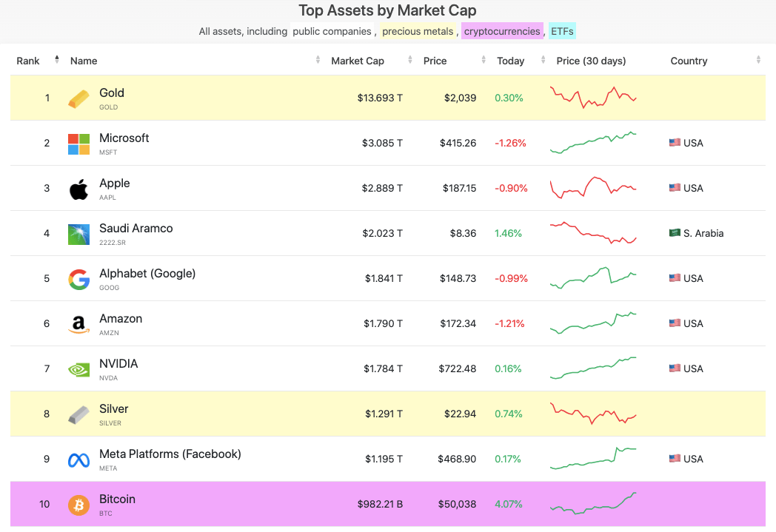Viewport: 776px width, 532px height.
Task: Click the USA flag in Apple row
Action: point(675,187)
